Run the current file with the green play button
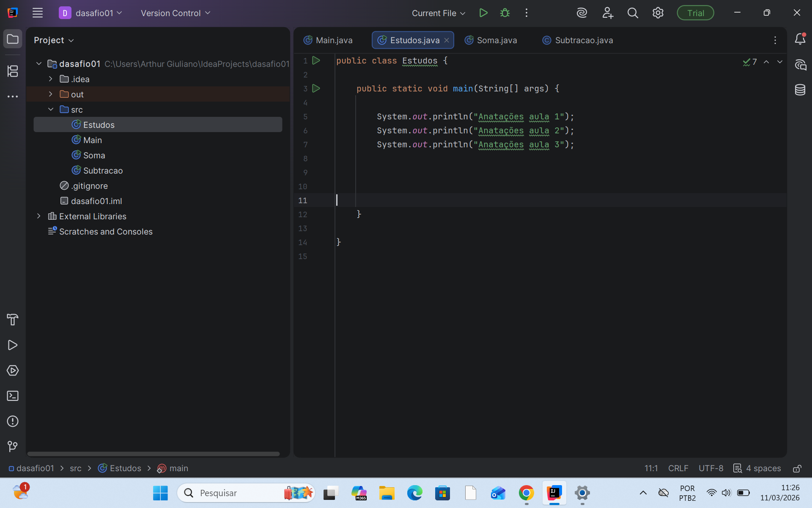The width and height of the screenshot is (812, 508). pos(483,13)
